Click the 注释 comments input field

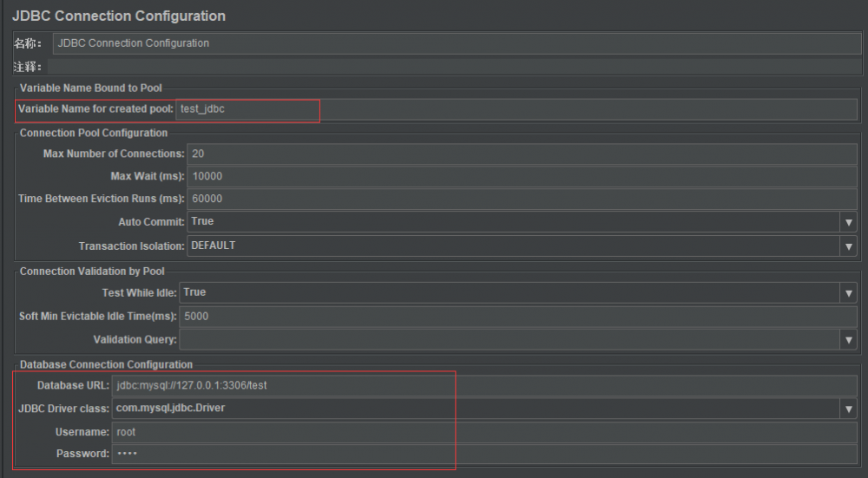(x=451, y=67)
